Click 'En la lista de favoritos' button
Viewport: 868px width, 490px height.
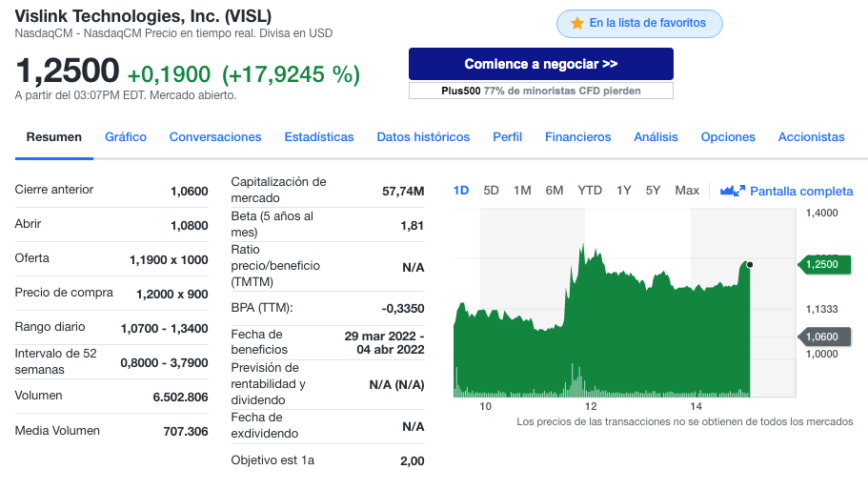639,24
